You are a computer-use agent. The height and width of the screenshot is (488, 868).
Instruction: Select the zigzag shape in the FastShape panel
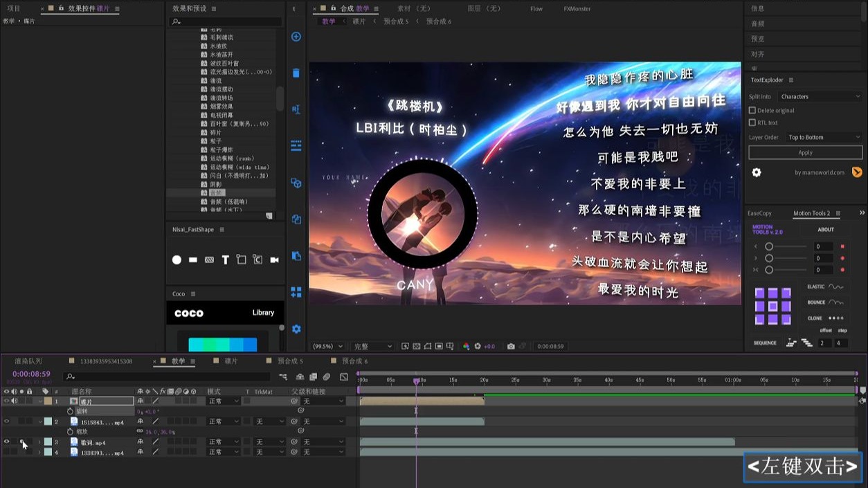point(210,260)
